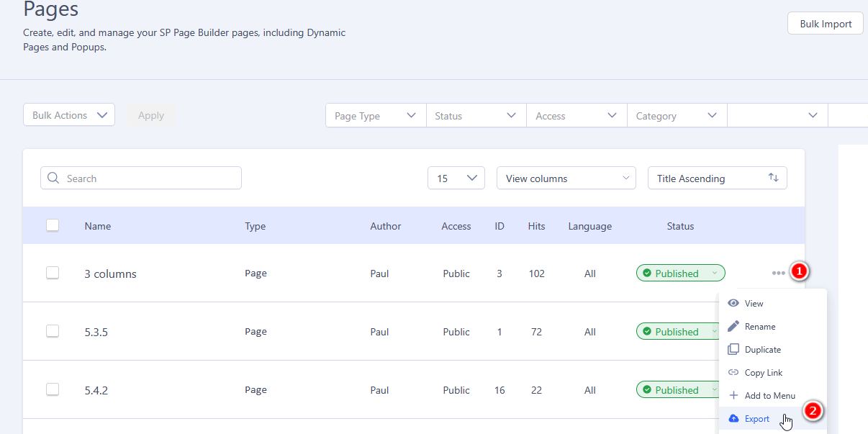The image size is (868, 434).
Task: Toggle the select-all checkbox in table header
Action: coord(53,225)
